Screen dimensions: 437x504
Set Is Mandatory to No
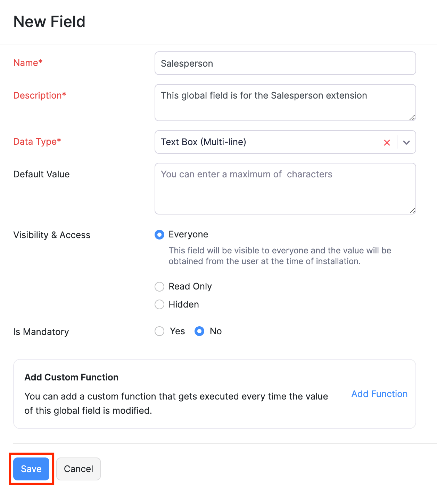[199, 331]
